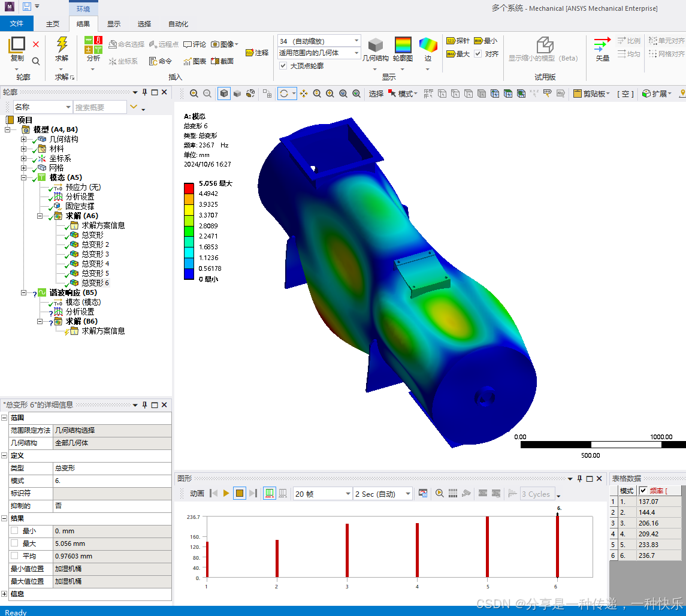Click the 注释 (Annotation) icon
Image resolution: width=686 pixels, height=616 pixels.
point(250,53)
